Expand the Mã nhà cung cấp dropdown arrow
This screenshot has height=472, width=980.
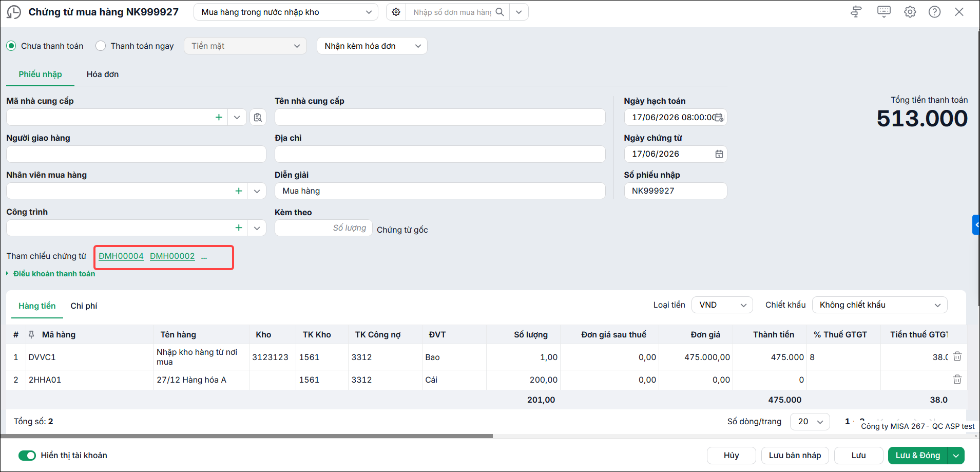click(237, 117)
